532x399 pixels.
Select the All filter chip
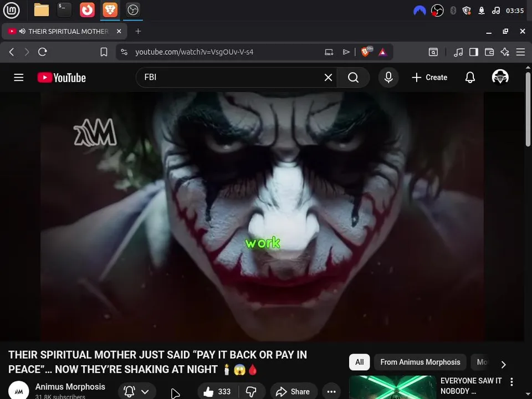(359, 362)
